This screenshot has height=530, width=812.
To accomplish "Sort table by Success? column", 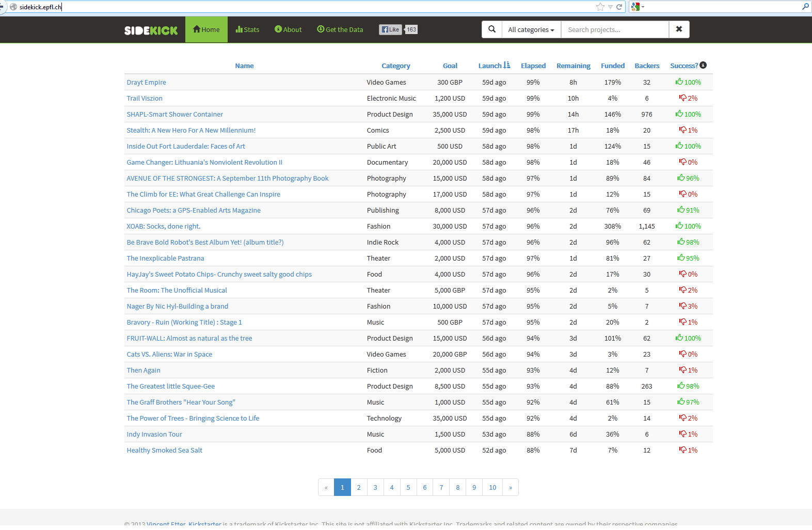I will (684, 66).
